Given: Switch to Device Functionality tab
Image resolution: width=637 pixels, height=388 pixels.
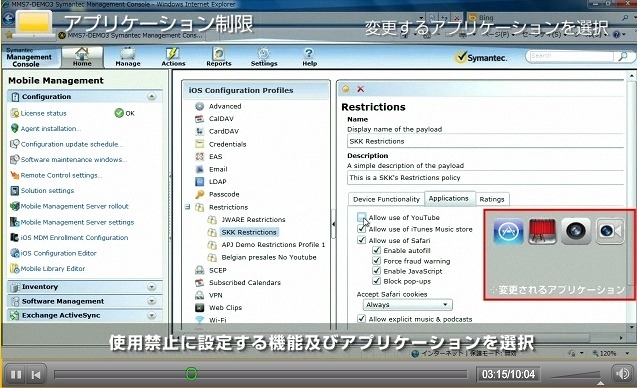Looking at the screenshot, I should click(x=386, y=199).
